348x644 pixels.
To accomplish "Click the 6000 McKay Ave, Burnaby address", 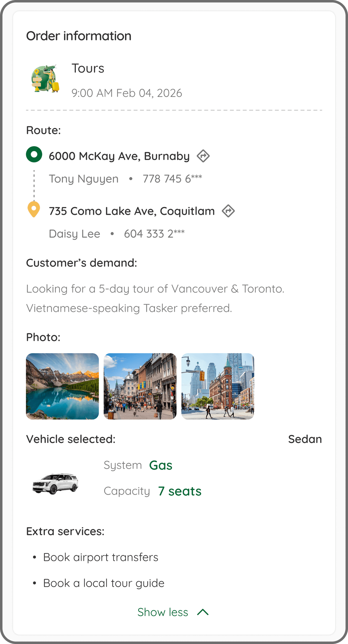I will [x=119, y=156].
